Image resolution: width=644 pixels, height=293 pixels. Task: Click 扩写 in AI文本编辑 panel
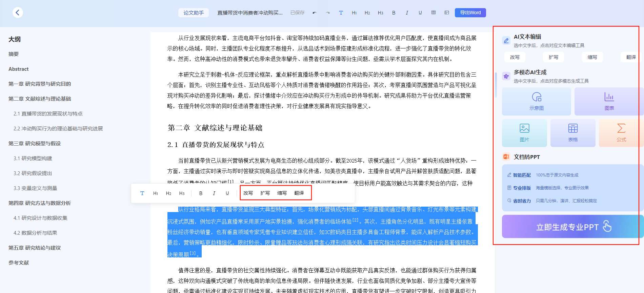click(x=554, y=57)
